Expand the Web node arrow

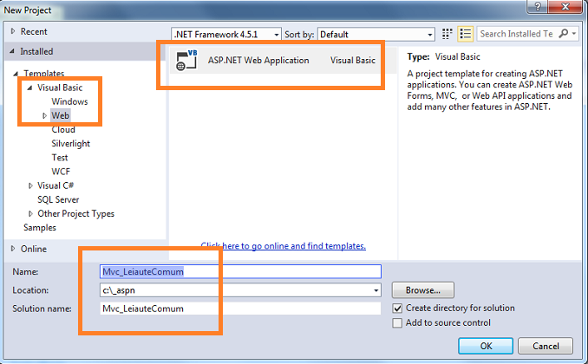(x=44, y=115)
